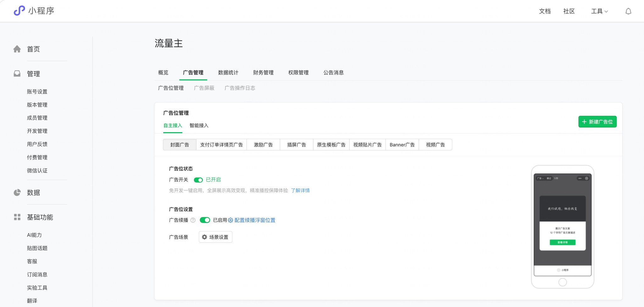The height and width of the screenshot is (307, 644).
Task: Select the 视频贴片广告 ad type
Action: (x=367, y=145)
